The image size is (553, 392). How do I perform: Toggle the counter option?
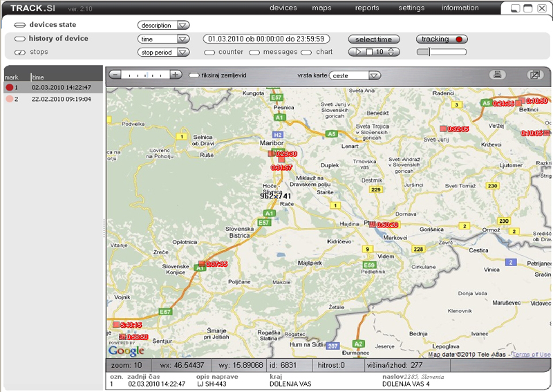coord(209,52)
